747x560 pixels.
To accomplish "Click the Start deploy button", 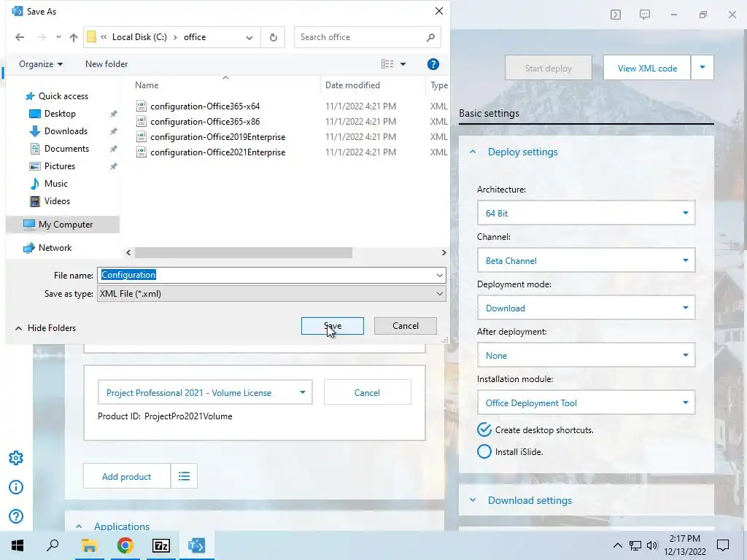I will tap(548, 68).
